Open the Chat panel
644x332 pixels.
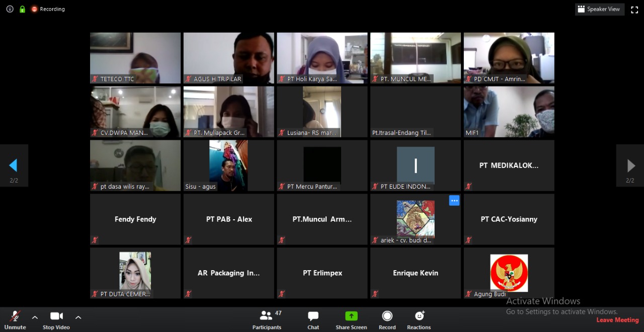point(313,319)
